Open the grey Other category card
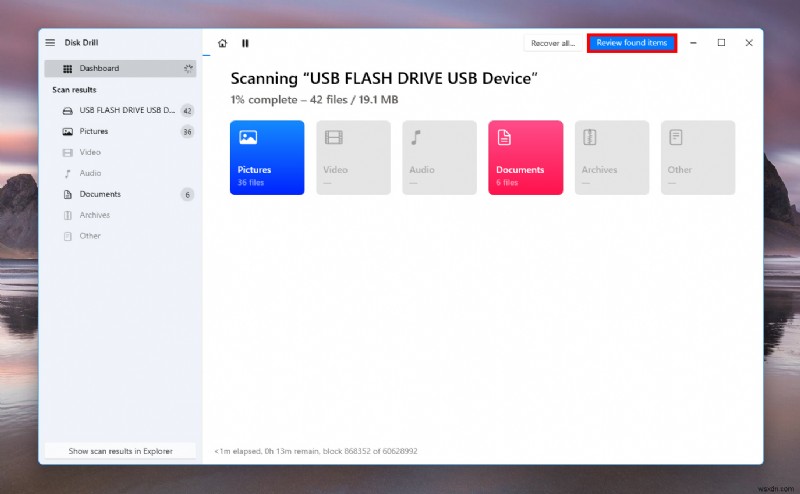This screenshot has height=494, width=800. [698, 158]
